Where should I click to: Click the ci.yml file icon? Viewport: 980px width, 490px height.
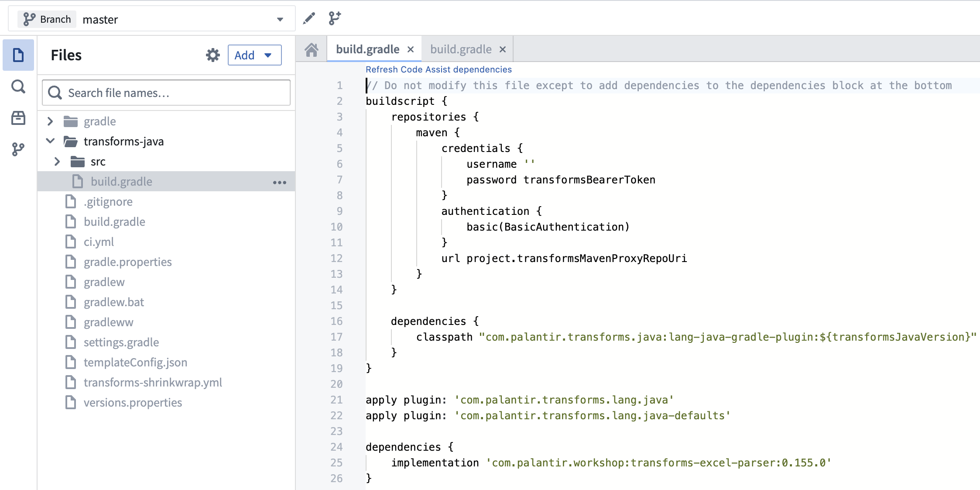71,242
